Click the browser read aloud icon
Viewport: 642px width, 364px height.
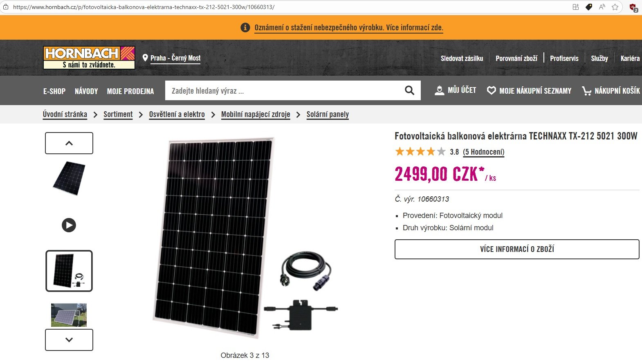point(602,7)
